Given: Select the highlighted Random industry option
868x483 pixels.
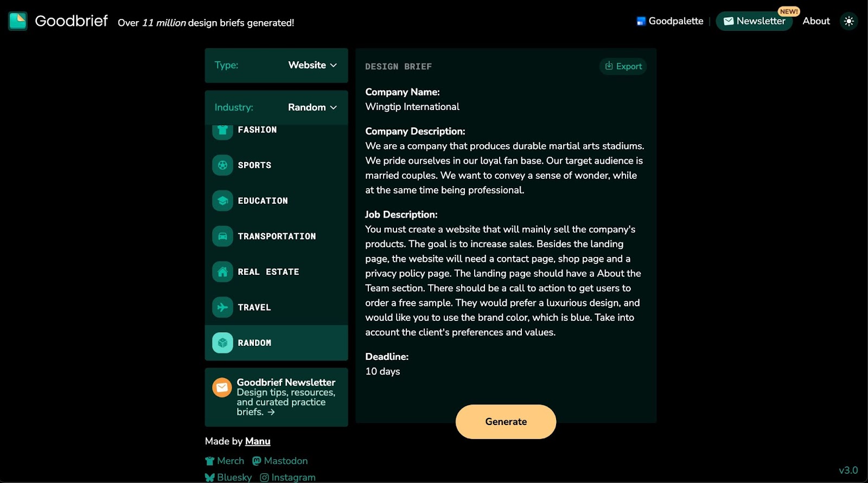Looking at the screenshot, I should [x=276, y=343].
